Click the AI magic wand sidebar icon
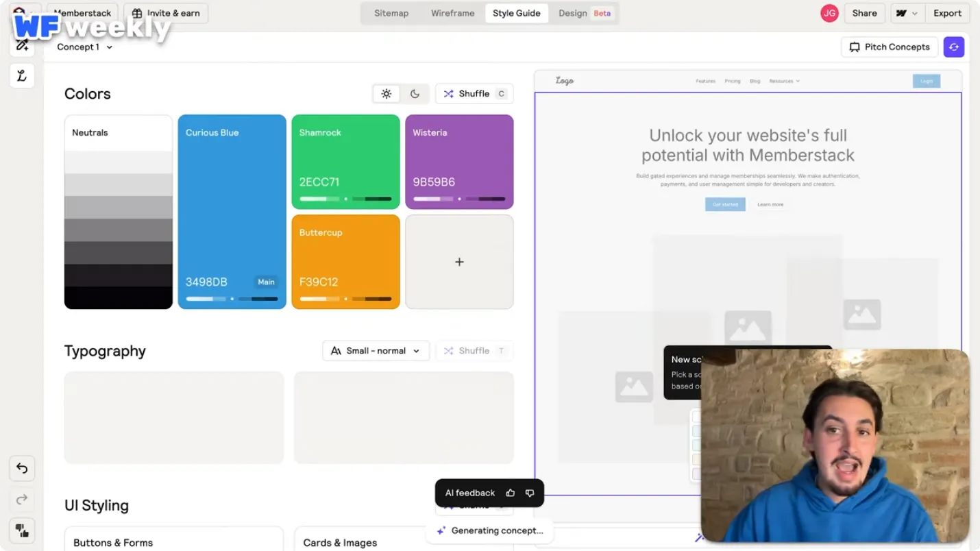 pyautogui.click(x=22, y=45)
